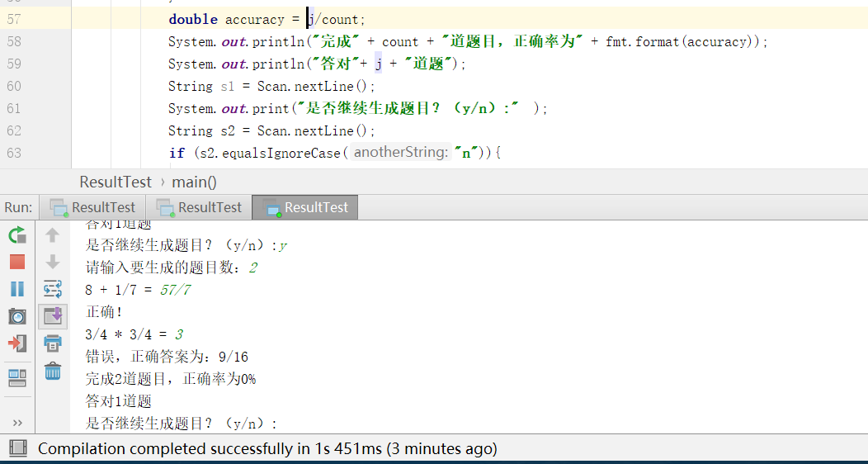Click line number 62 in the gutter
This screenshot has width=868, height=464.
click(x=14, y=130)
